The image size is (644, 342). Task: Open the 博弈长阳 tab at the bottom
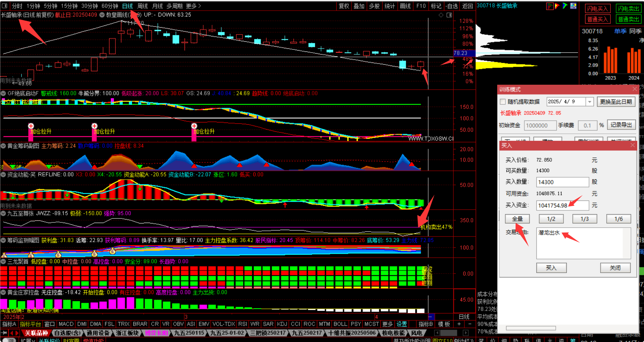coord(157,333)
